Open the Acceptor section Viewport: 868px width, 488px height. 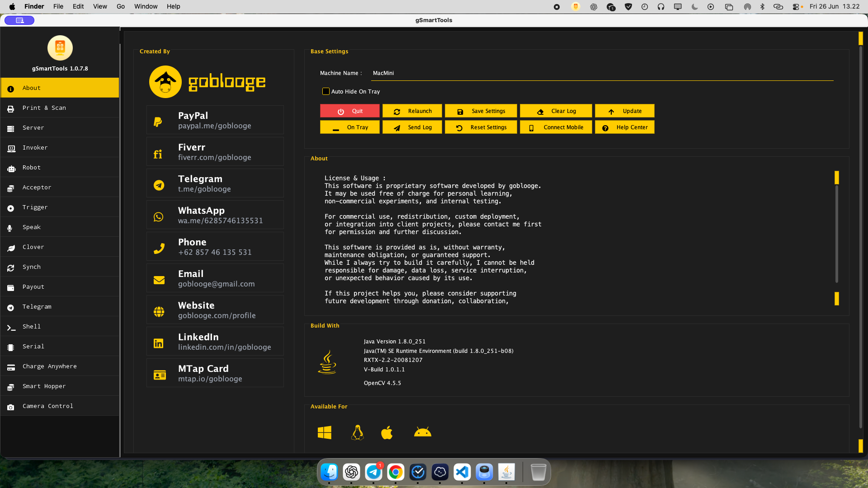(x=60, y=187)
